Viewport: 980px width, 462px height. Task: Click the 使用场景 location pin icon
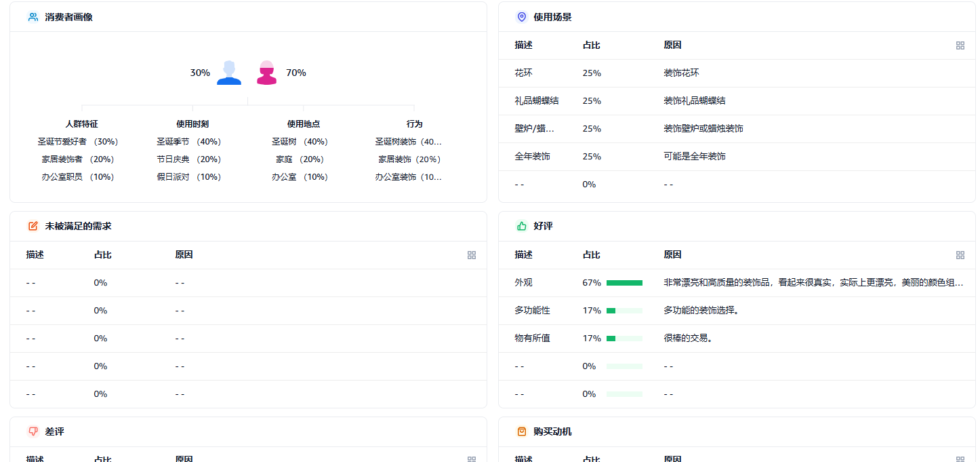click(x=521, y=17)
